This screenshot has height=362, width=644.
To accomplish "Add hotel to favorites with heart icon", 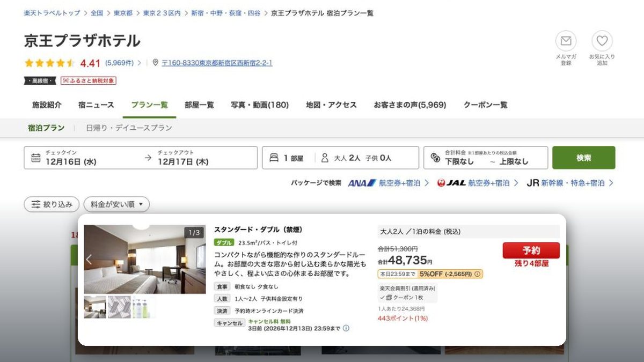I will (602, 41).
